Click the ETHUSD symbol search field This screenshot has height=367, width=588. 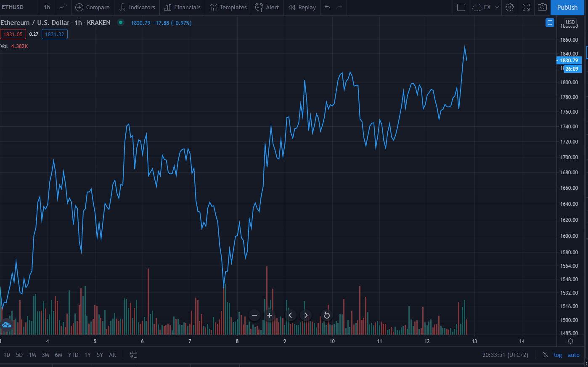(x=13, y=7)
